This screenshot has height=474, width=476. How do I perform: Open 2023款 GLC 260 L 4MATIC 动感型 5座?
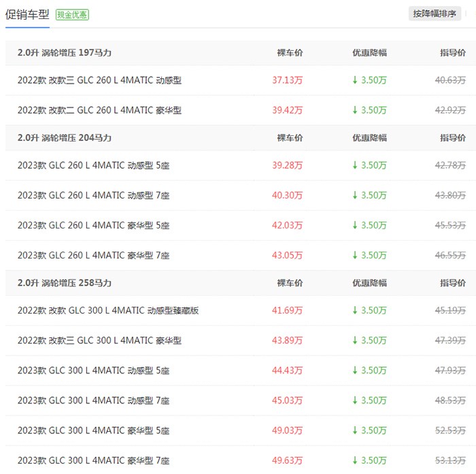[94, 165]
